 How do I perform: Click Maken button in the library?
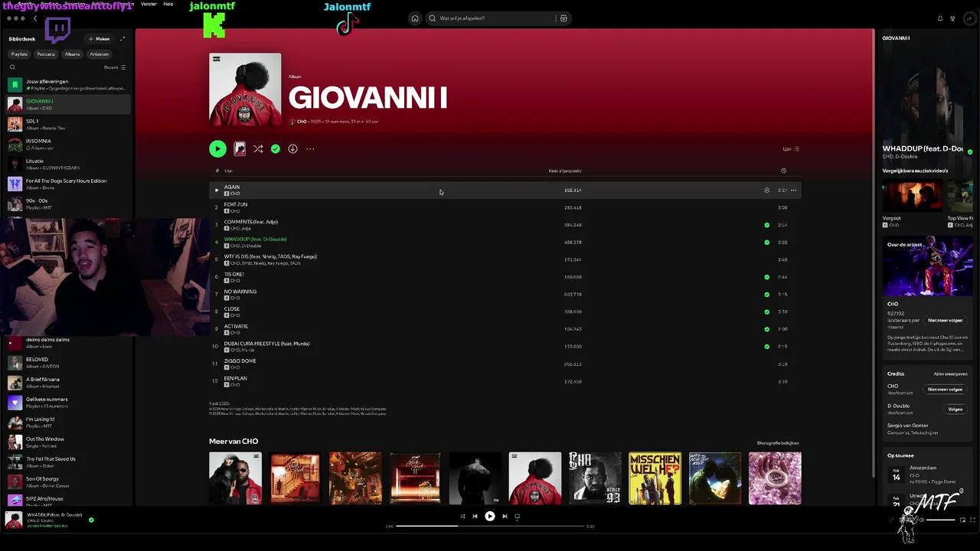(x=100, y=39)
